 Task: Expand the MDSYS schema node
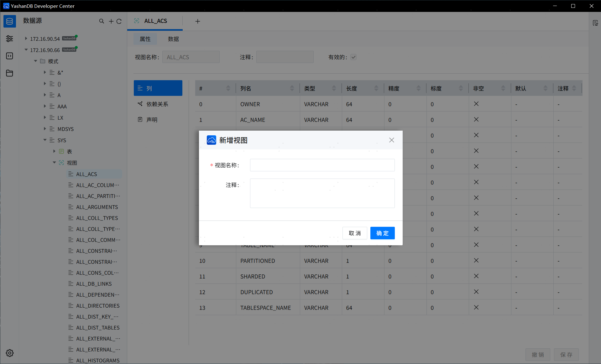[45, 129]
